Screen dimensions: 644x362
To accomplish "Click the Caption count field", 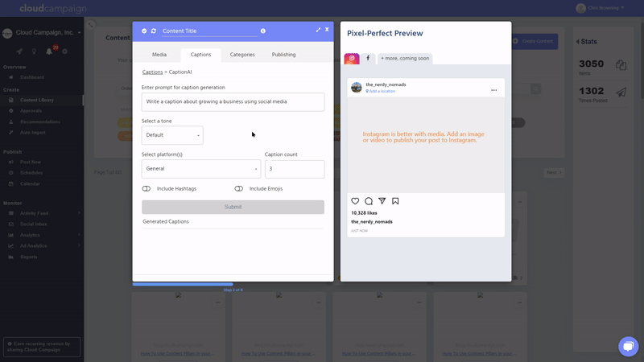I will coord(295,169).
